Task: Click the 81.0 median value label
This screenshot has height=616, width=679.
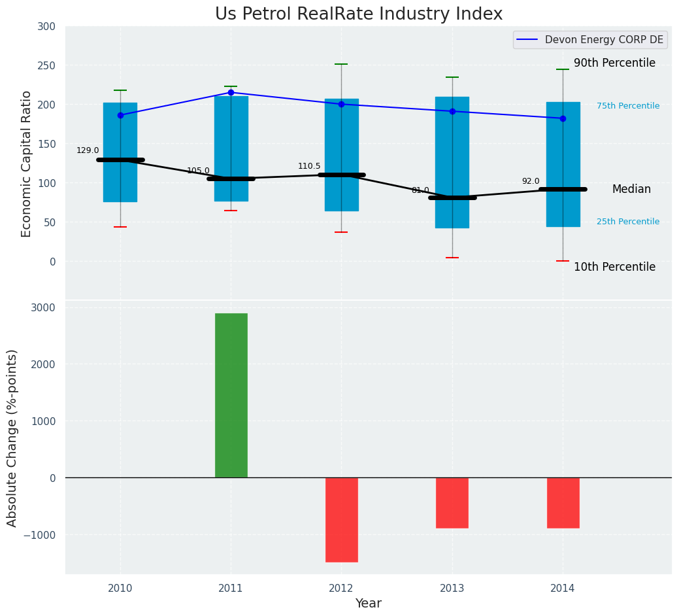Action: point(420,190)
